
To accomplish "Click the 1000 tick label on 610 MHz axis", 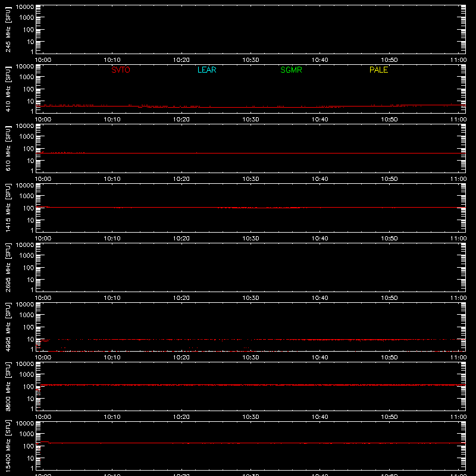I will 27,137.
